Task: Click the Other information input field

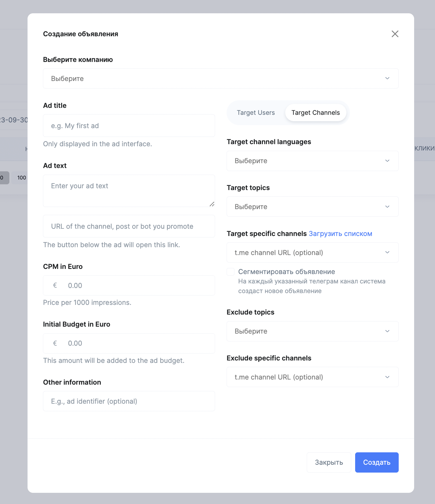Action: pos(129,401)
